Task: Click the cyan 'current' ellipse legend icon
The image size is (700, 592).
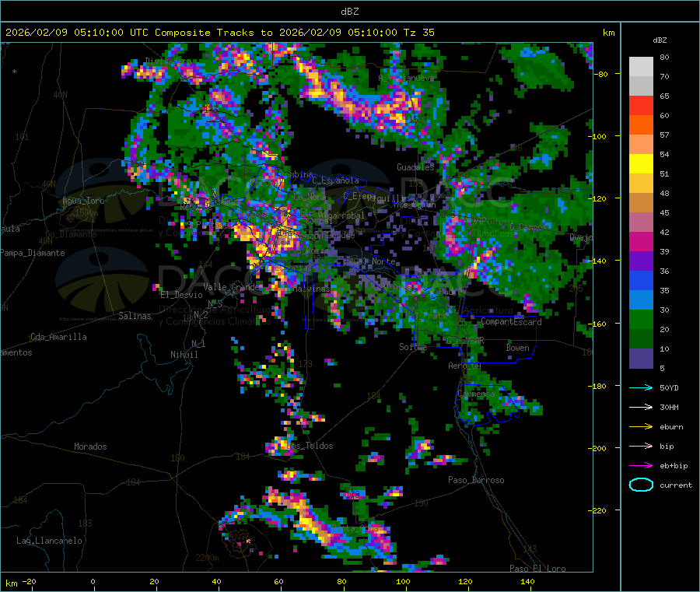Action: (641, 485)
